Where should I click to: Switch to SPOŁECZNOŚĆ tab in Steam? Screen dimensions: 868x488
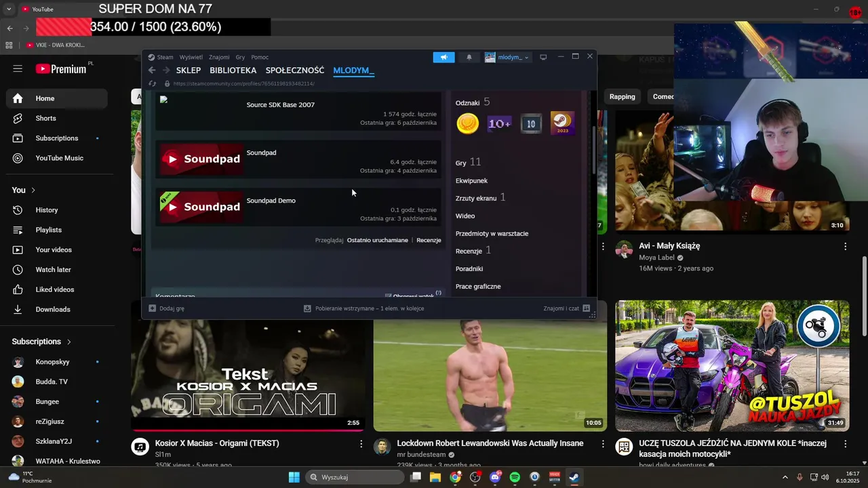click(x=295, y=70)
